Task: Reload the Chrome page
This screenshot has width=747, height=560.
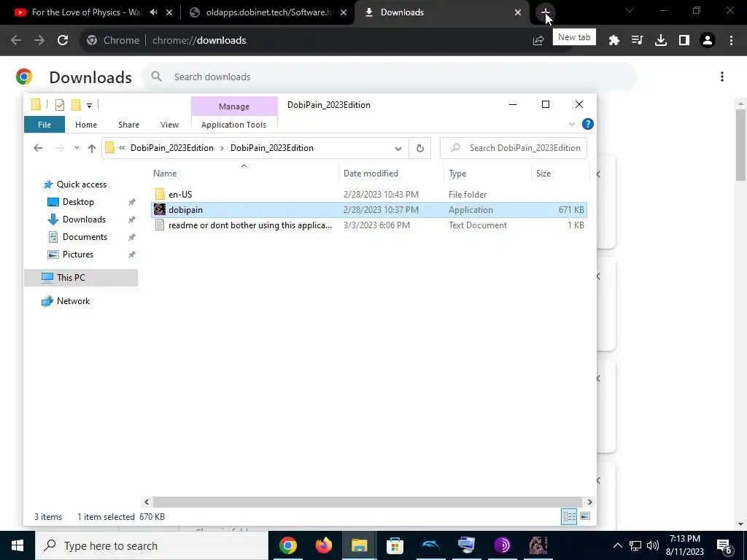Action: (63, 41)
